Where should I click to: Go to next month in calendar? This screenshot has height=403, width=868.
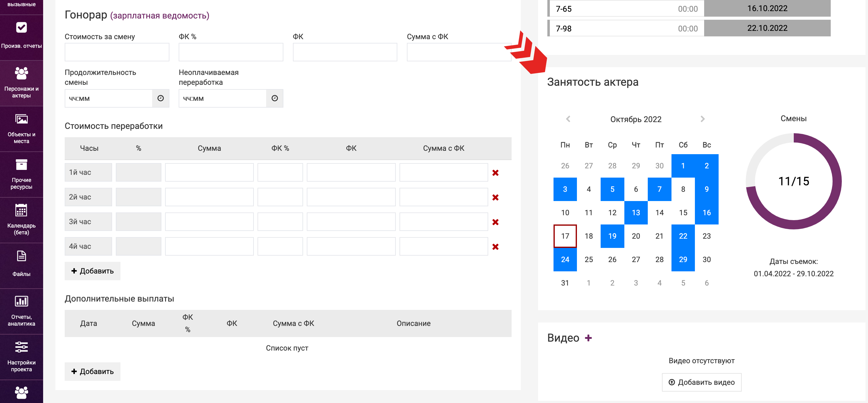(703, 119)
